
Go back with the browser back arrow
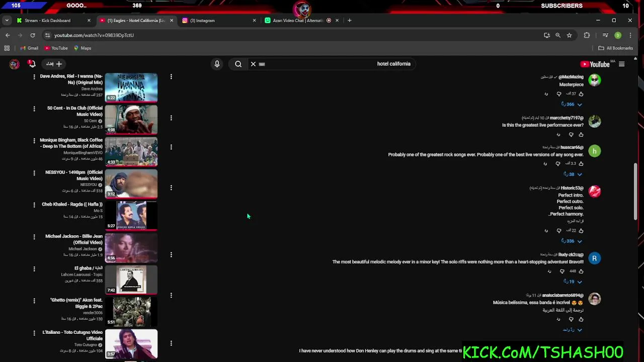pos(8,35)
